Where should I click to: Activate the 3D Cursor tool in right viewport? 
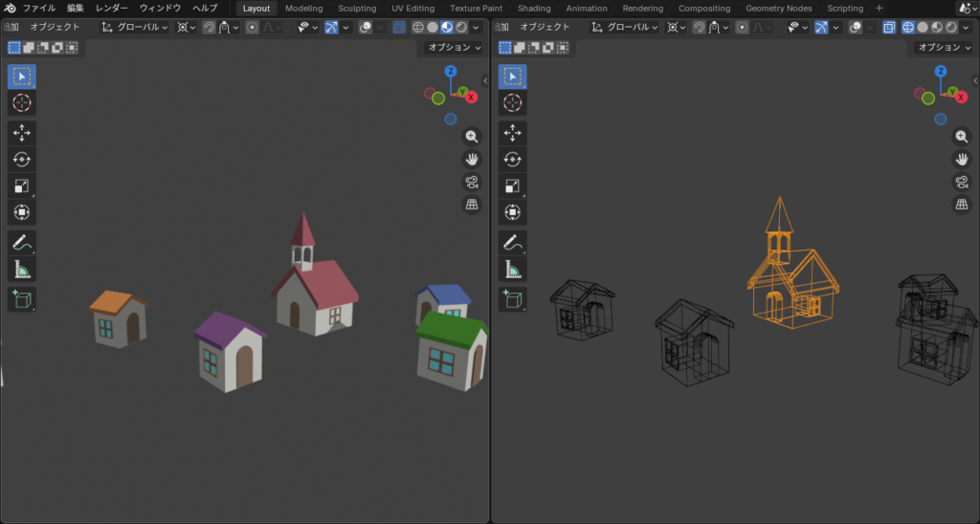coord(513,102)
